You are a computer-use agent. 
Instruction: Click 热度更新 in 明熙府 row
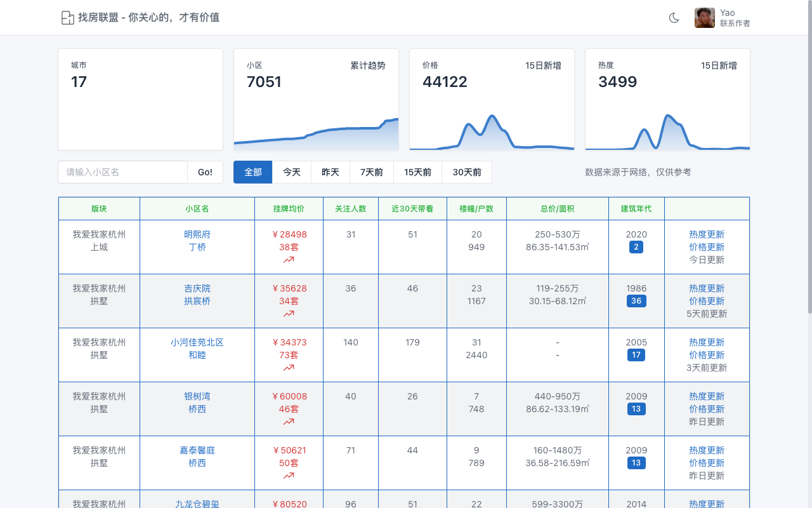coord(707,234)
